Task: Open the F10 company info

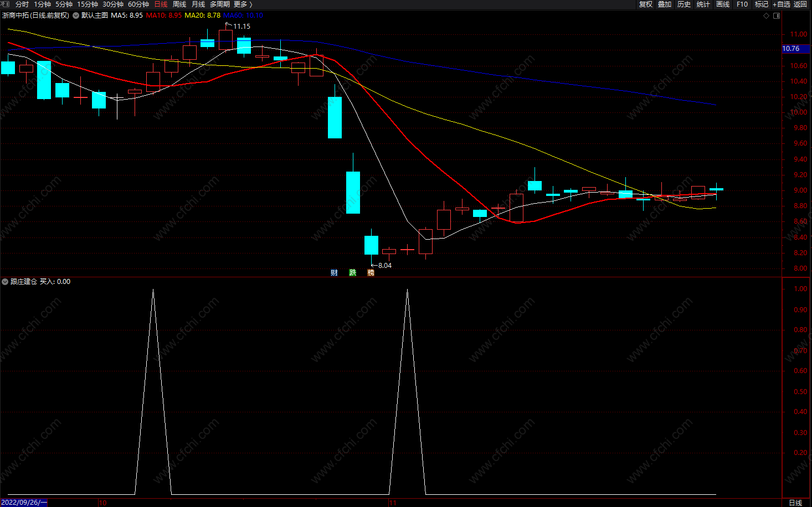Action: pos(742,4)
